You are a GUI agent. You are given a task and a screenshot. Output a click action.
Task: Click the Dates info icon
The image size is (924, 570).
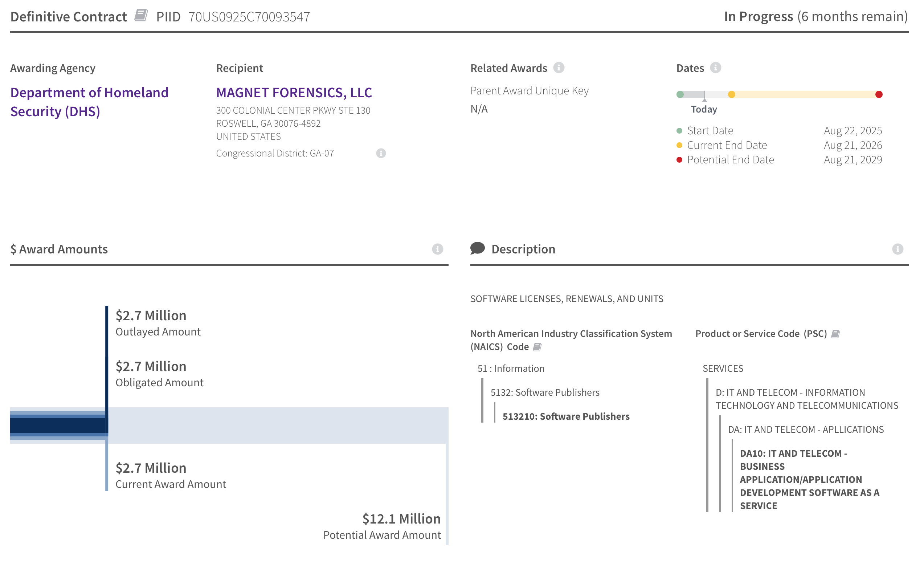click(x=715, y=68)
